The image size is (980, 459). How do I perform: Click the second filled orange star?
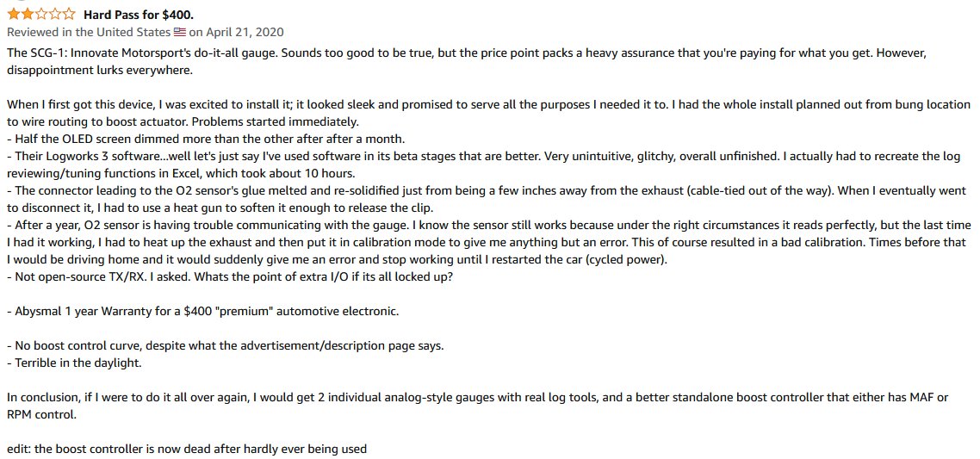(x=27, y=14)
